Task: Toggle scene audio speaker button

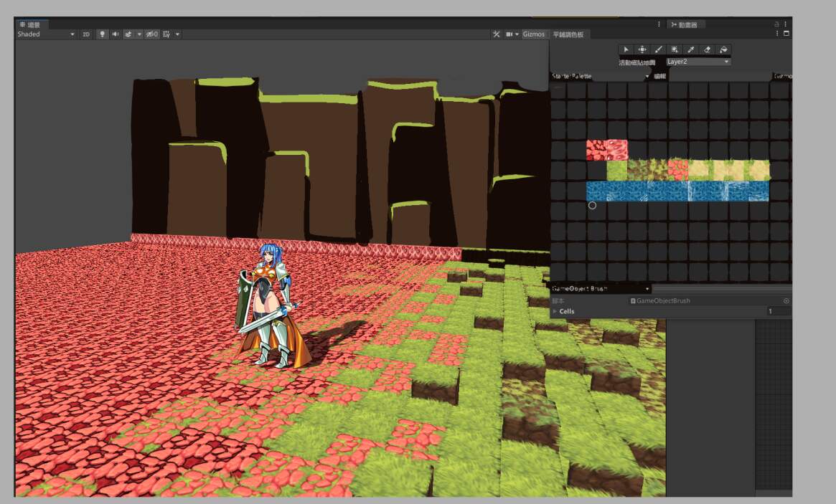Action: 115,34
